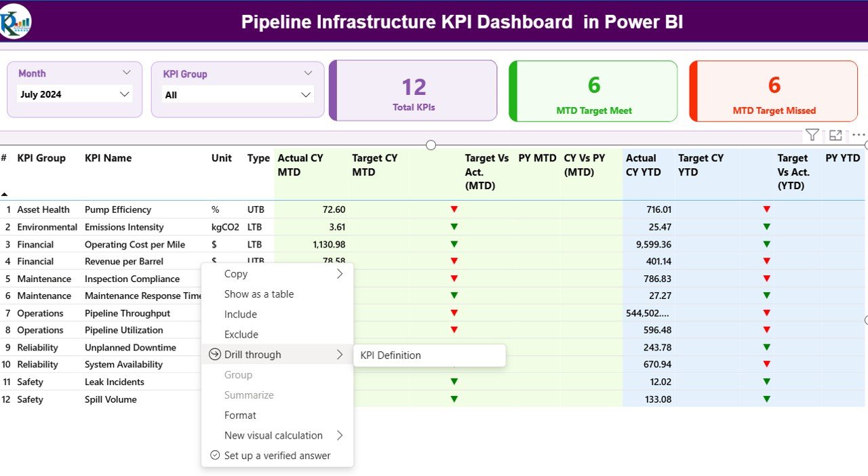Screen dimensions: 868x476
Task: Expand the New visual calculation submenu
Action: point(340,435)
